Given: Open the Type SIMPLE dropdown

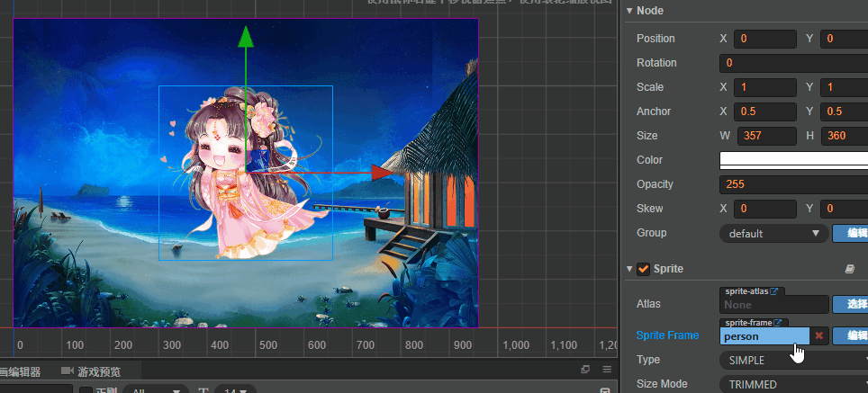Looking at the screenshot, I should [794, 361].
